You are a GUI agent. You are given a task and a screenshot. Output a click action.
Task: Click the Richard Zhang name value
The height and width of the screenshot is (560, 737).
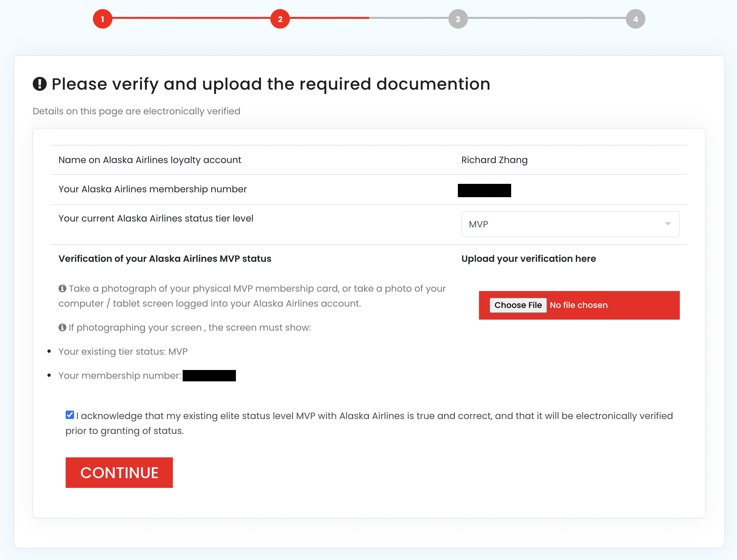click(x=494, y=160)
